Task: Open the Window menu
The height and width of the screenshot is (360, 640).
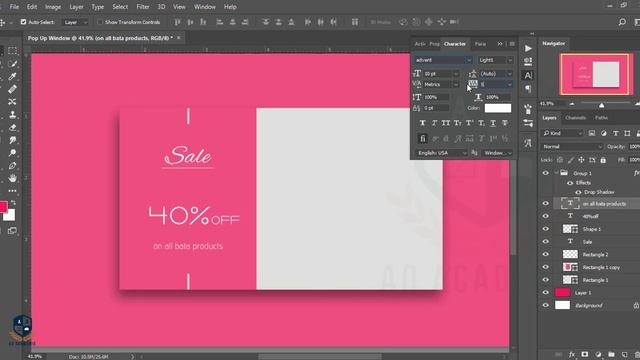Action: (x=204, y=7)
